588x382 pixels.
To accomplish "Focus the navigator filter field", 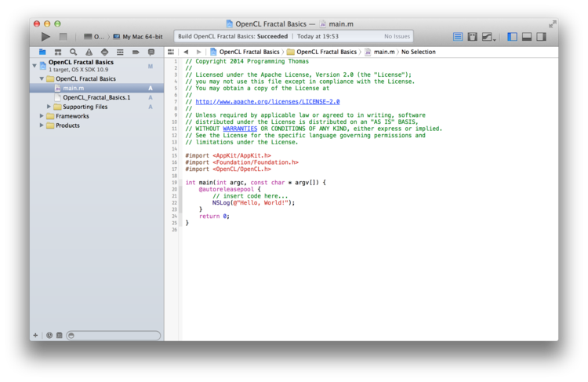I will point(114,335).
